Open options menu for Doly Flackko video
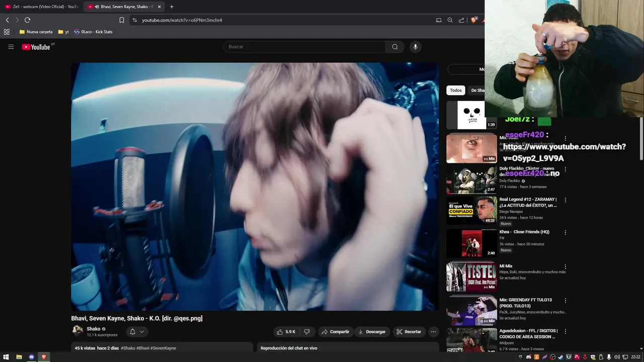The image size is (644, 362). pyautogui.click(x=565, y=169)
